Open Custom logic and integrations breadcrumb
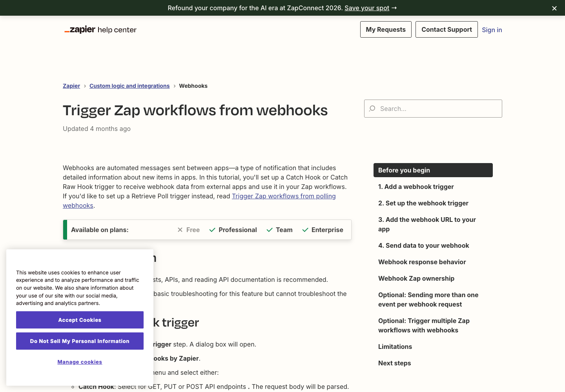The width and height of the screenshot is (565, 392). click(129, 86)
